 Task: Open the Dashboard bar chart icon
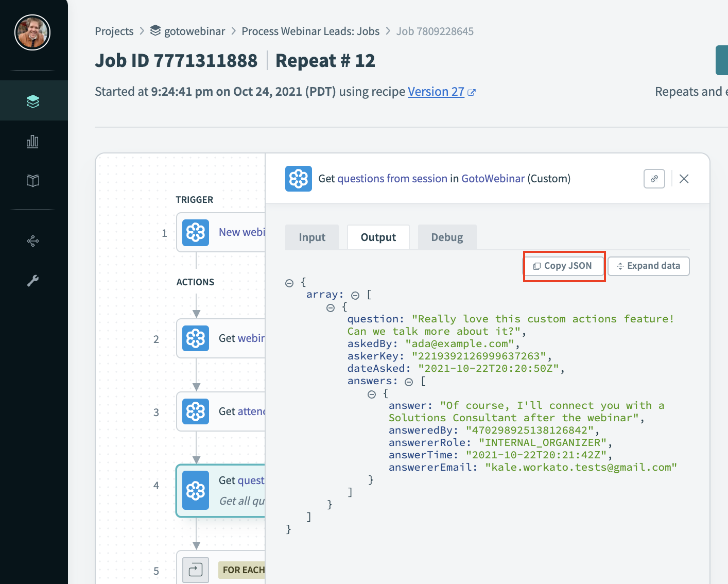pyautogui.click(x=32, y=141)
